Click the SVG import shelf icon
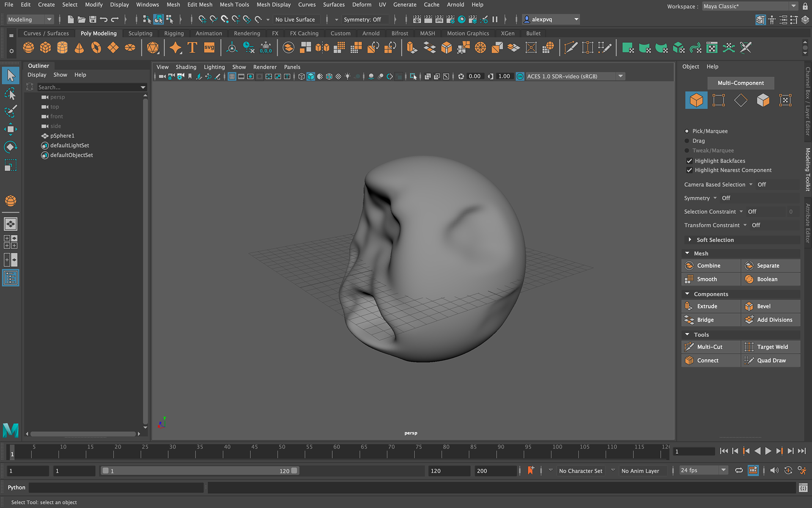Screen dimensions: 812x508 (x=209, y=48)
